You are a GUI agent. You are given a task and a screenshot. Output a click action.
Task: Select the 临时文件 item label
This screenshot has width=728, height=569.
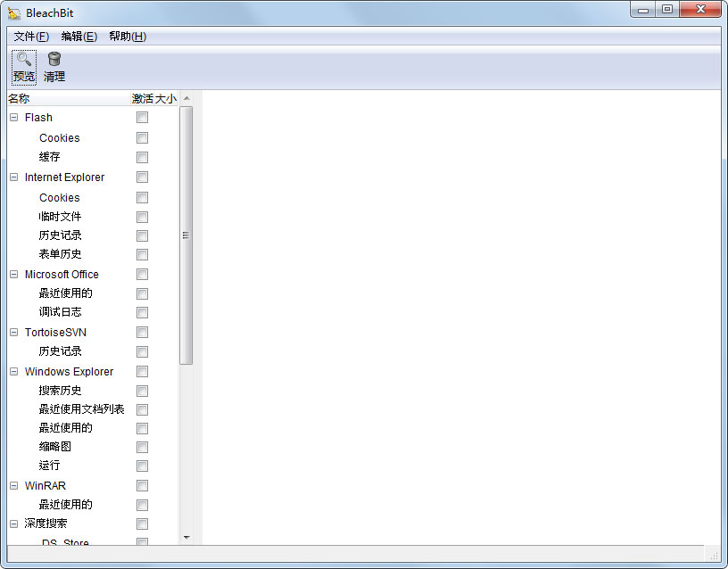[x=61, y=217]
